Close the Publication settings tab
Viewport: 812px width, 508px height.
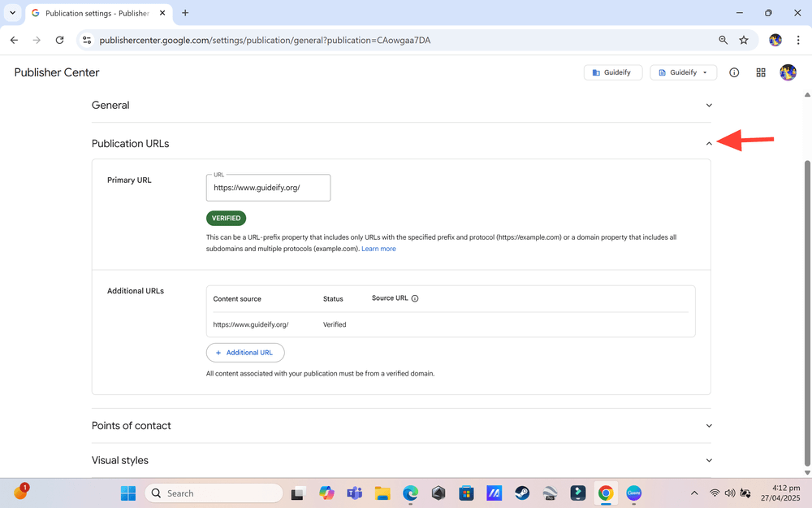(x=162, y=13)
